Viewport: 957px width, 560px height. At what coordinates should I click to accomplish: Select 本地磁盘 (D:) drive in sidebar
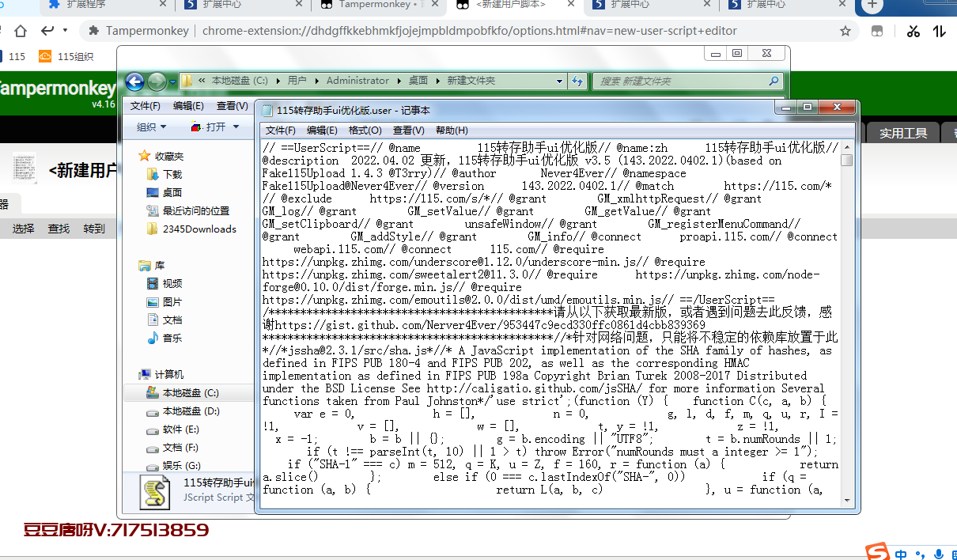pos(191,411)
